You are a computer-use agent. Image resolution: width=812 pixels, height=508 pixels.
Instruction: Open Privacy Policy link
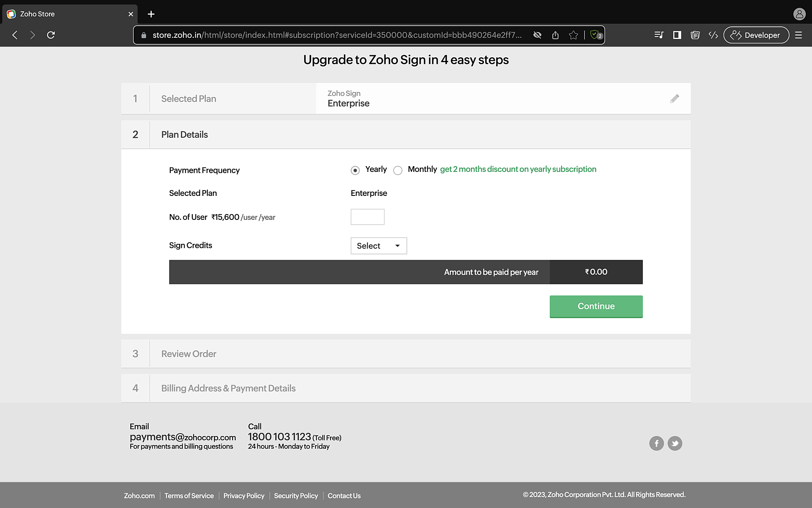click(244, 496)
